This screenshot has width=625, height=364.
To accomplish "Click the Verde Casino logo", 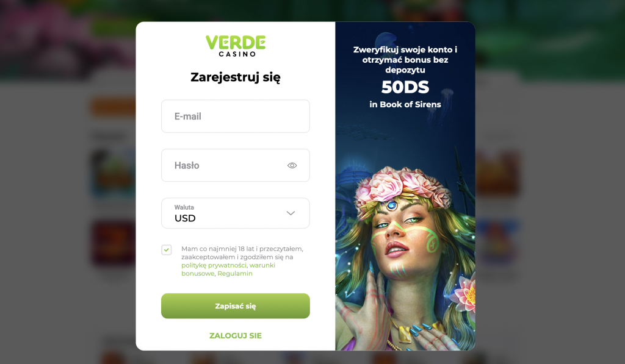I will click(236, 46).
